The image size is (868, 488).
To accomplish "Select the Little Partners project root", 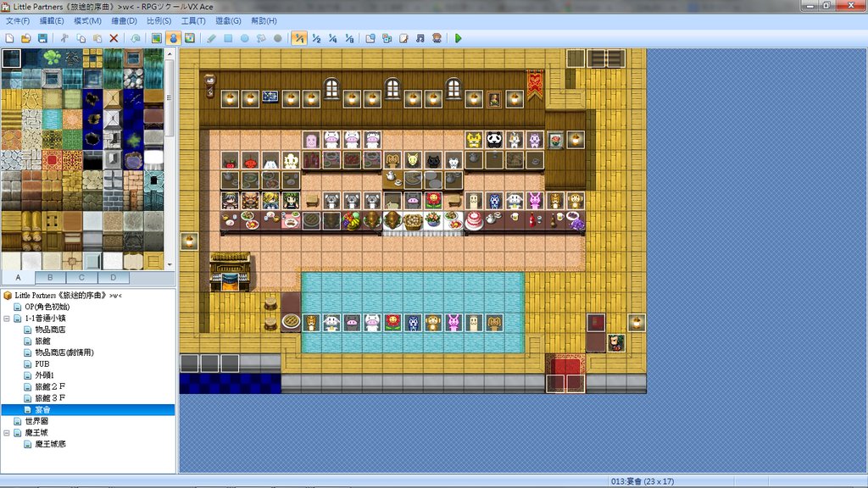I will pos(68,296).
